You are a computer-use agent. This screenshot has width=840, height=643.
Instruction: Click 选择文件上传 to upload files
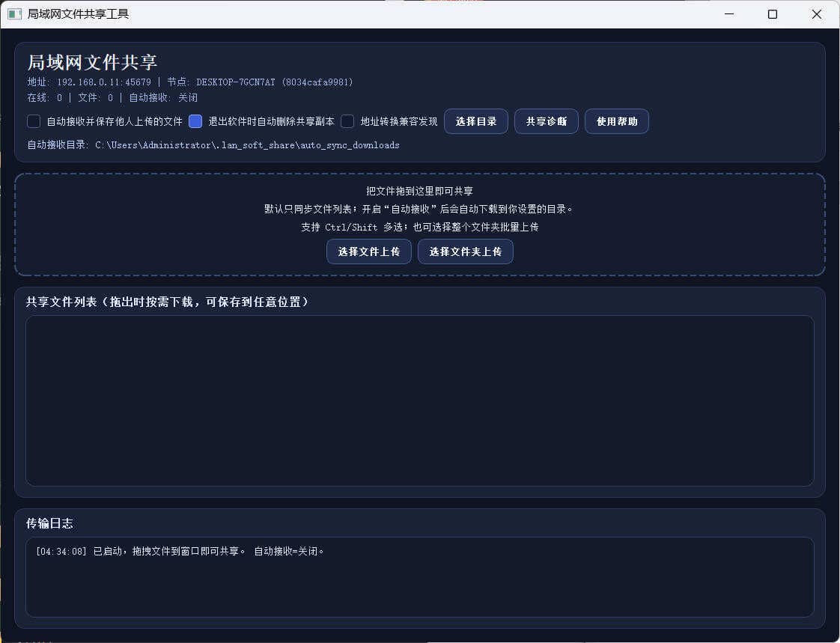coord(368,252)
